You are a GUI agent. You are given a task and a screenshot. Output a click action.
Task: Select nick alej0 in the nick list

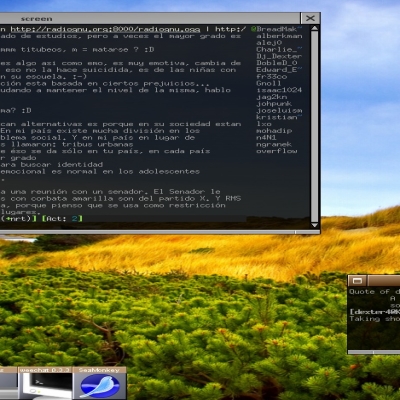tap(269, 43)
